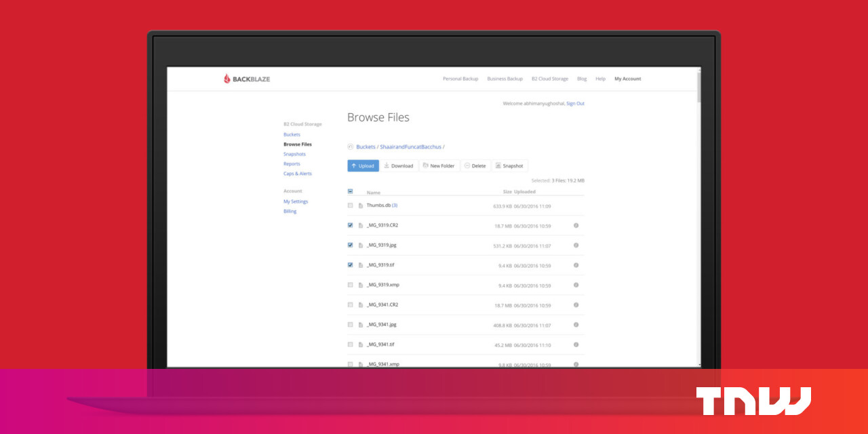Open file info for _MG_9319.CR2 via its i icon
This screenshot has height=434, width=868.
pyautogui.click(x=576, y=225)
